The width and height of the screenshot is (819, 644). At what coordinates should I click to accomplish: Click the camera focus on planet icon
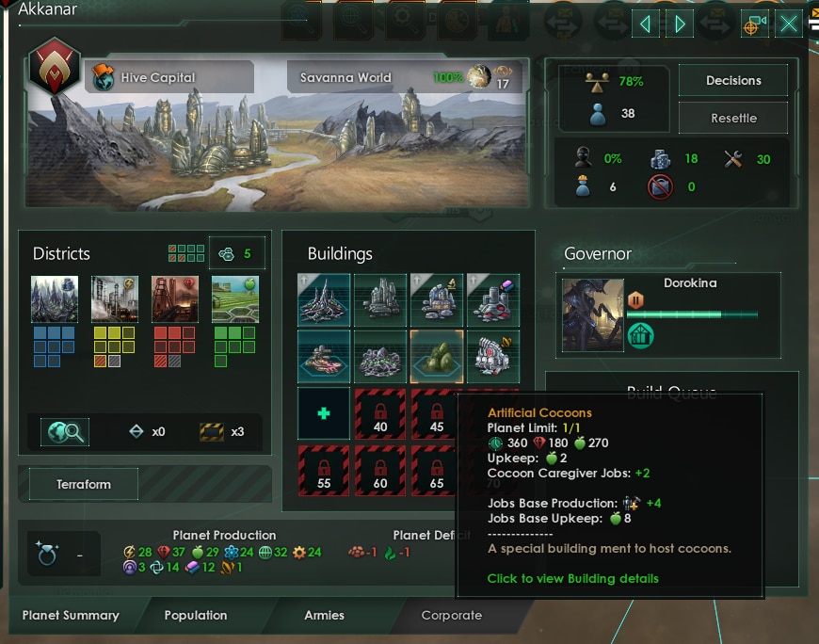pos(754,24)
